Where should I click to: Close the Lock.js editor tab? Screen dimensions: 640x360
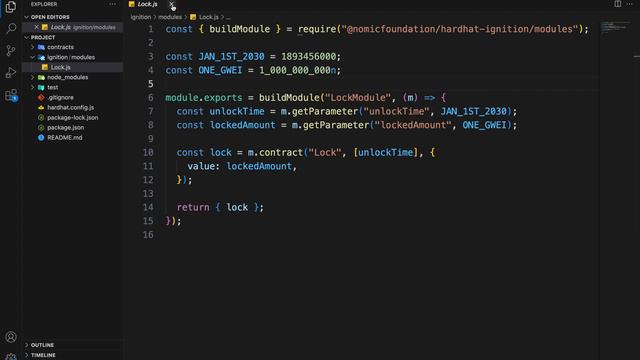[171, 4]
